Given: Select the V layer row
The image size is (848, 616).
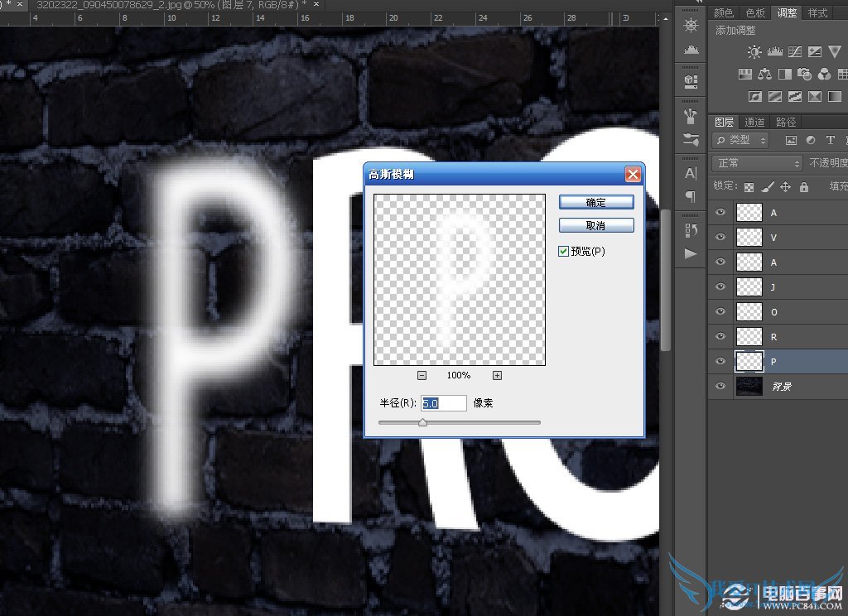Looking at the screenshot, I should [x=778, y=237].
